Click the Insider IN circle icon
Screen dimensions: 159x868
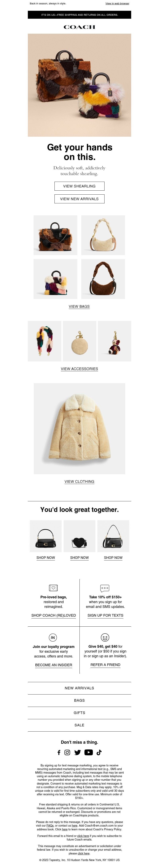tap(53, 638)
